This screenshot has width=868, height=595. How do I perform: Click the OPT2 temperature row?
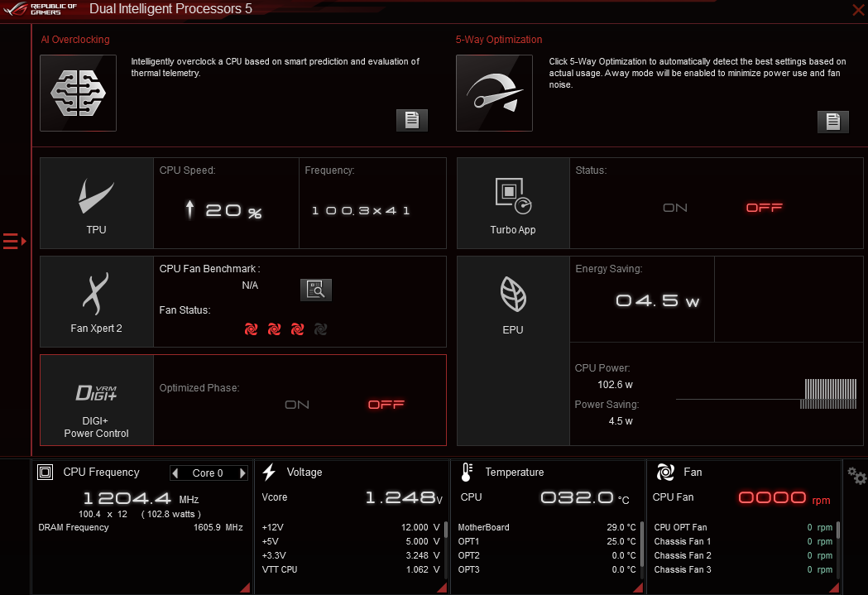(547, 555)
